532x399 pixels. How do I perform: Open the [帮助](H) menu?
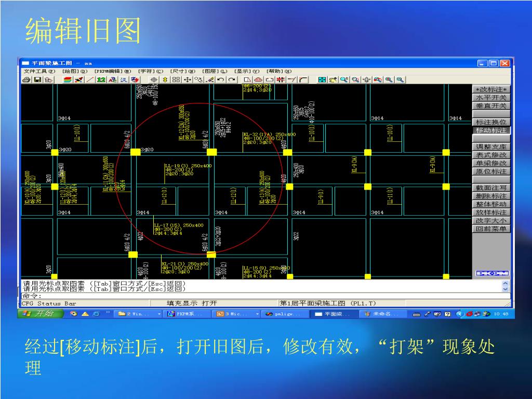pyautogui.click(x=279, y=71)
